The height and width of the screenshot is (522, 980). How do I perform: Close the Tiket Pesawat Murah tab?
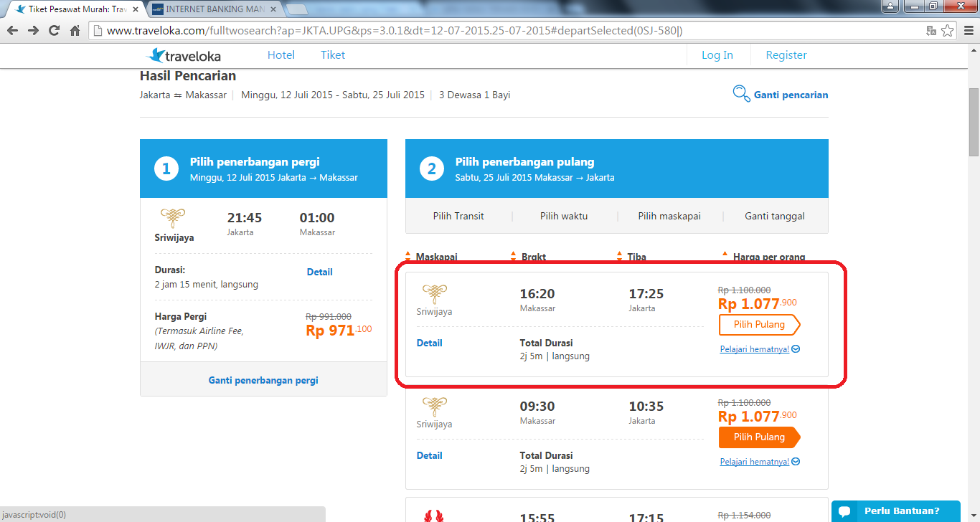(135, 9)
